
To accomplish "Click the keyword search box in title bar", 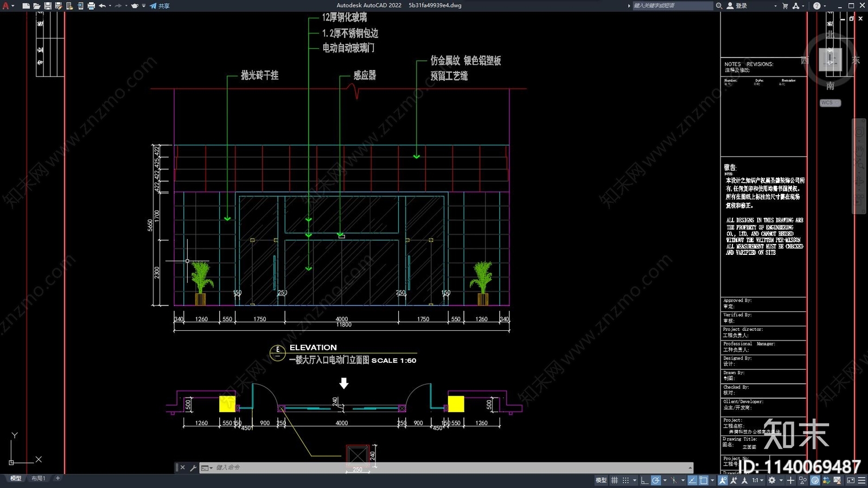I will [673, 5].
